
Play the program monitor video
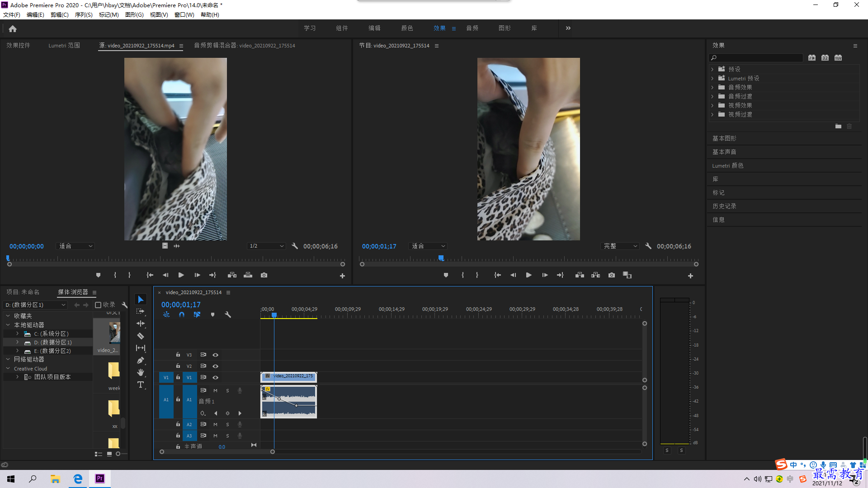(x=528, y=275)
